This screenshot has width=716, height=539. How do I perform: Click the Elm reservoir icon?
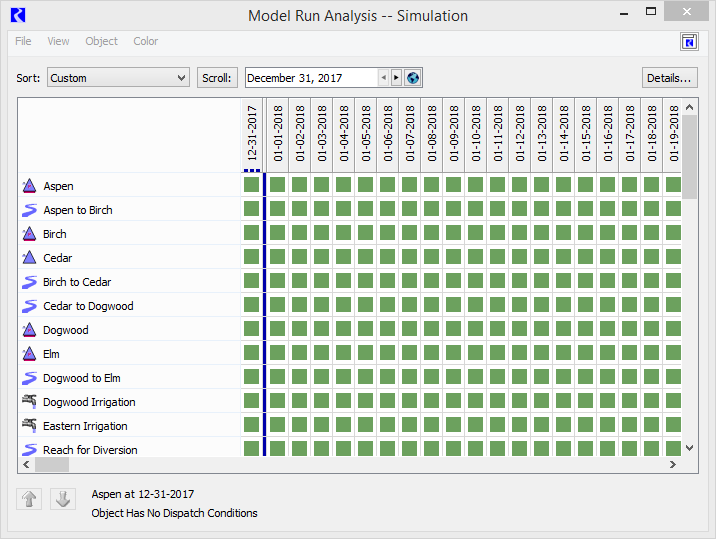pos(29,354)
